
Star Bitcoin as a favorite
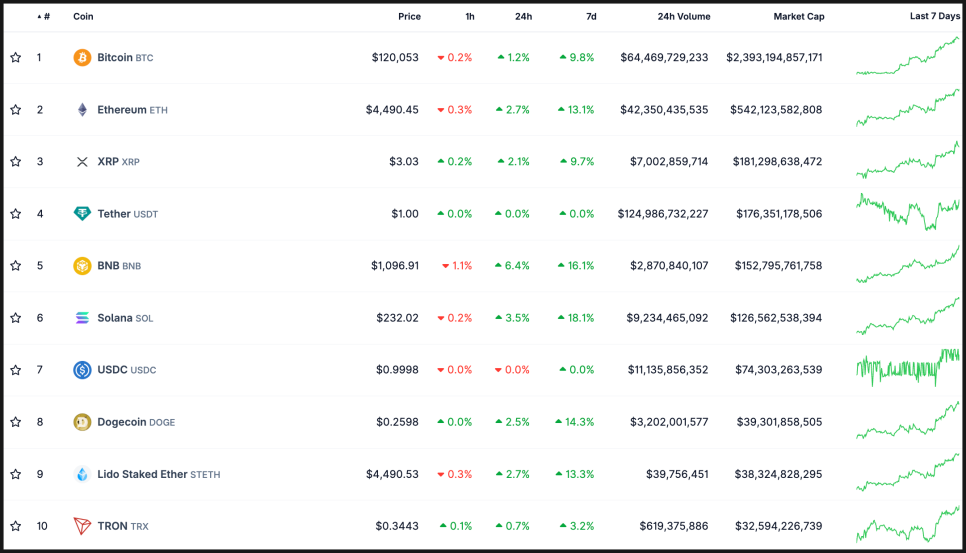click(x=16, y=58)
